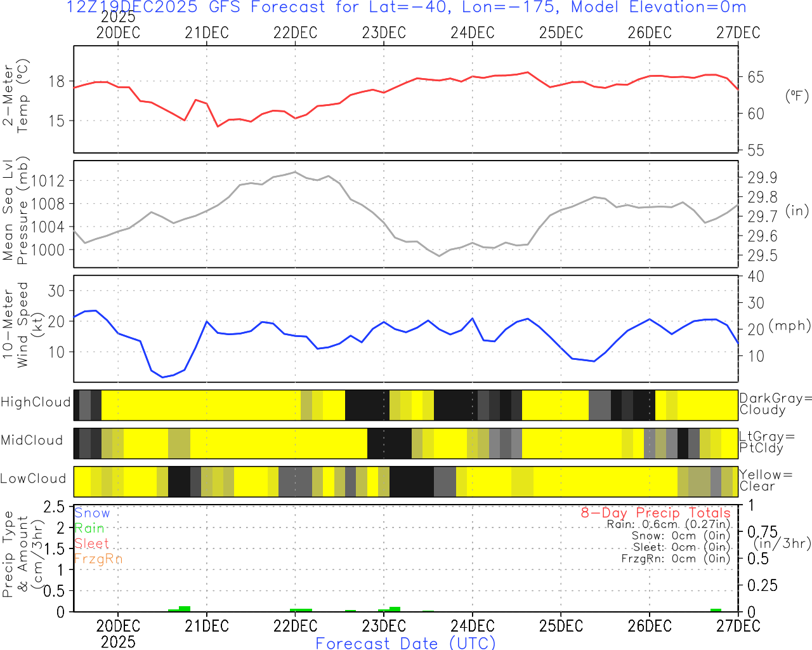
Task: Click the LtGray=PtCldy legend key
Action: coord(766,442)
